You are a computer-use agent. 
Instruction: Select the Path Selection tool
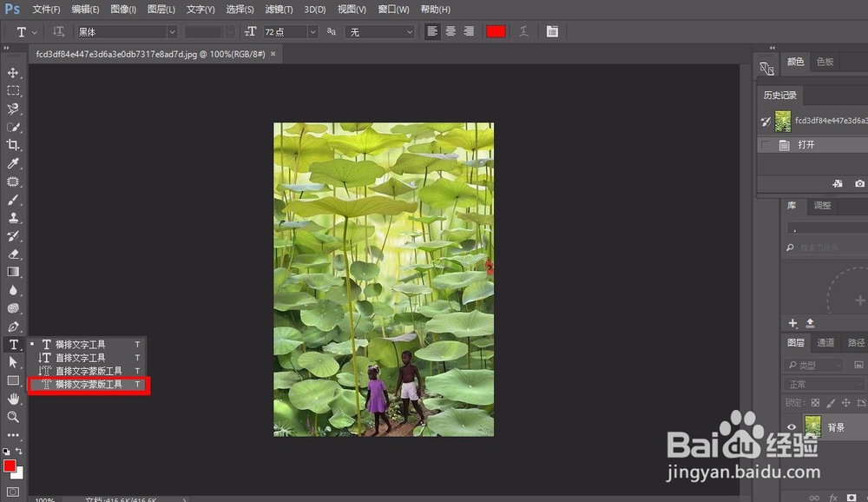13,362
